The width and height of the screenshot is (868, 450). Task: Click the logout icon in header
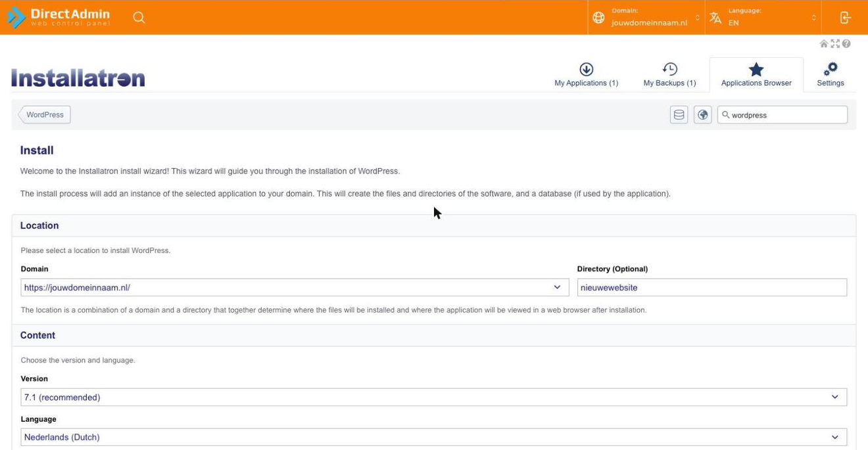pos(845,18)
